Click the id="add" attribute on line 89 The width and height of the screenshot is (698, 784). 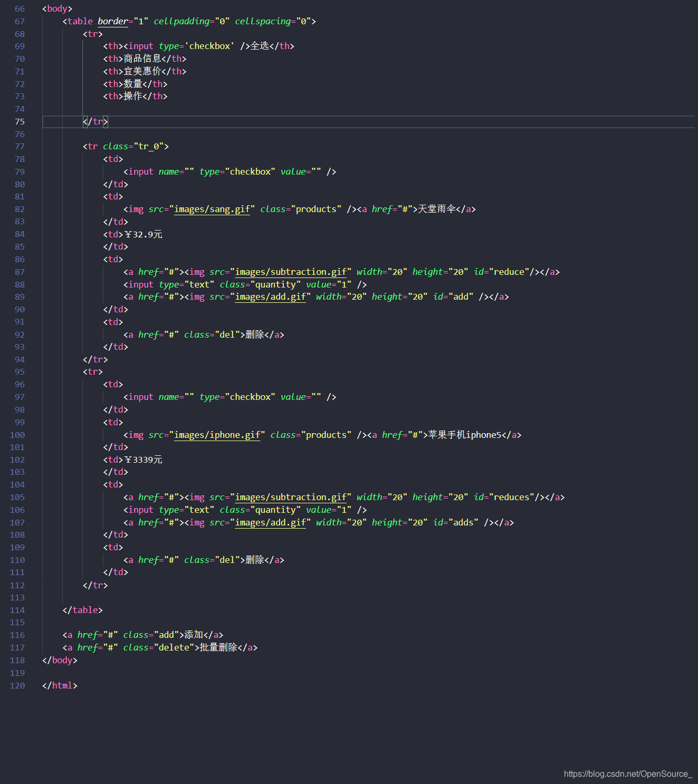point(453,297)
